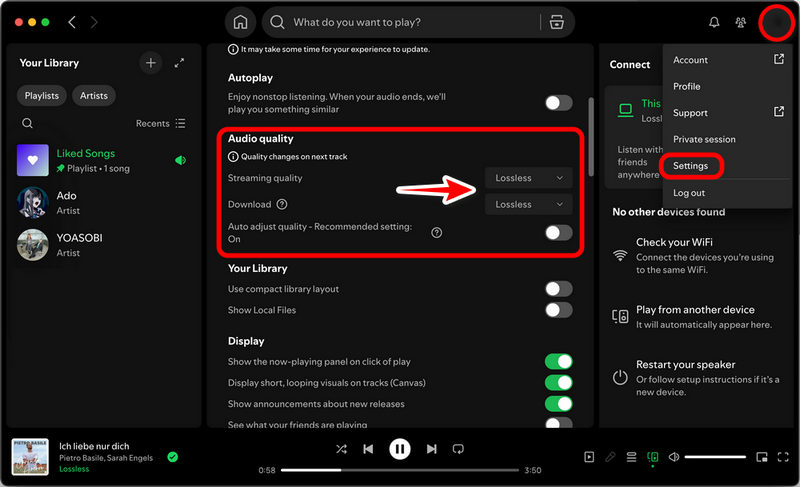
Task: Adjust the volume slider
Action: coord(715,457)
